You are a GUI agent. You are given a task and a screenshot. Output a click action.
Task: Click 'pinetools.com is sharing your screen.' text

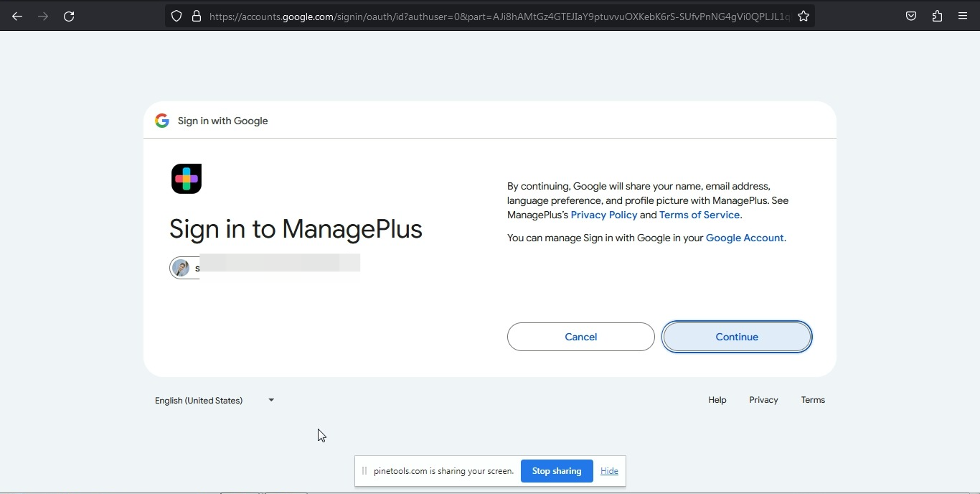(443, 471)
